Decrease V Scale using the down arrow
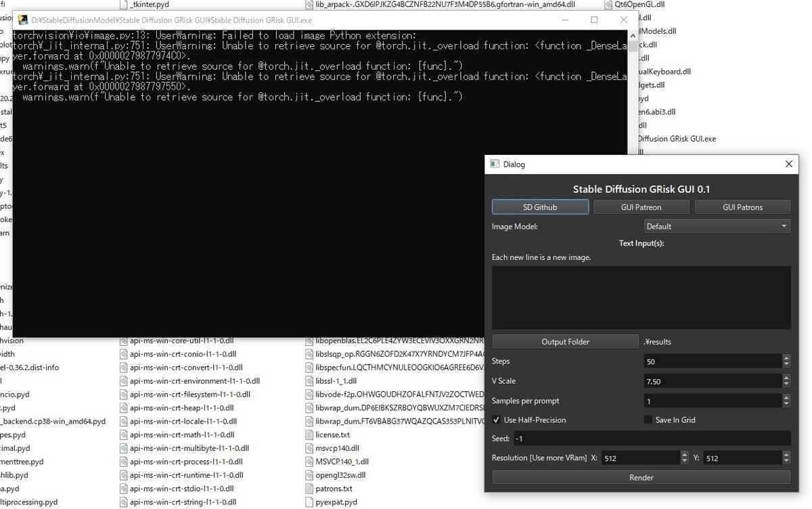 click(786, 384)
